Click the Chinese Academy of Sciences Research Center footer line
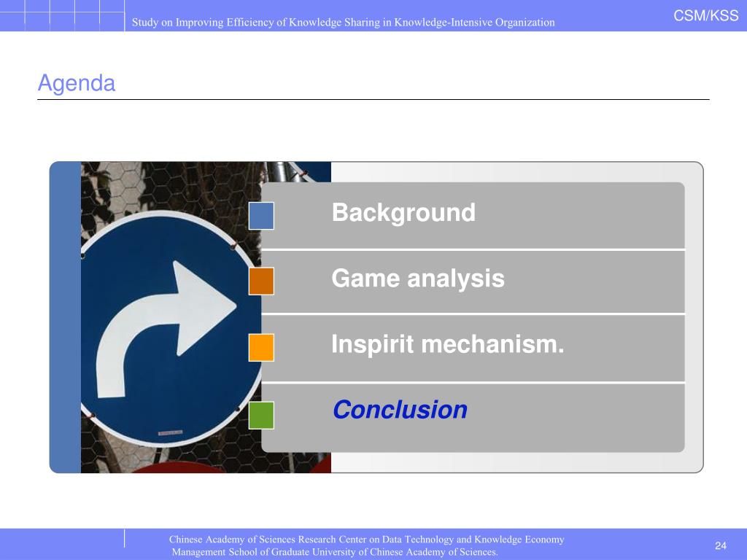747x560 pixels. click(x=366, y=540)
